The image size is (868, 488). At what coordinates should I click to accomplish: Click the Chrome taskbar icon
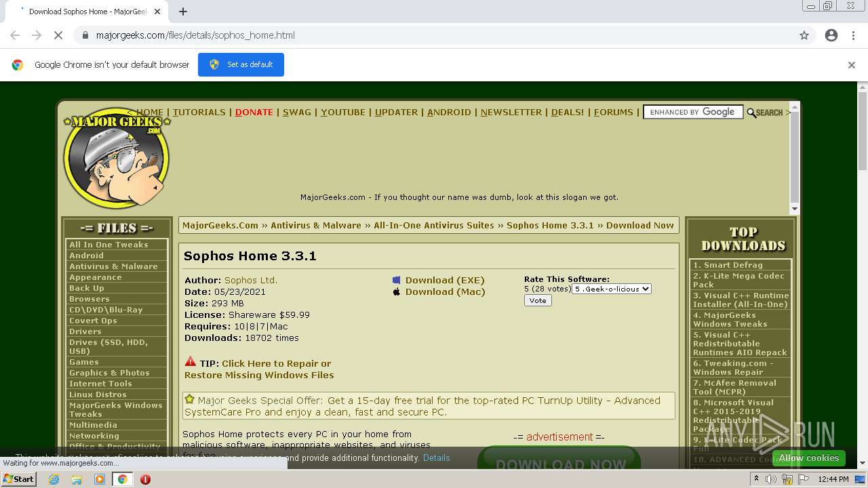tap(123, 479)
